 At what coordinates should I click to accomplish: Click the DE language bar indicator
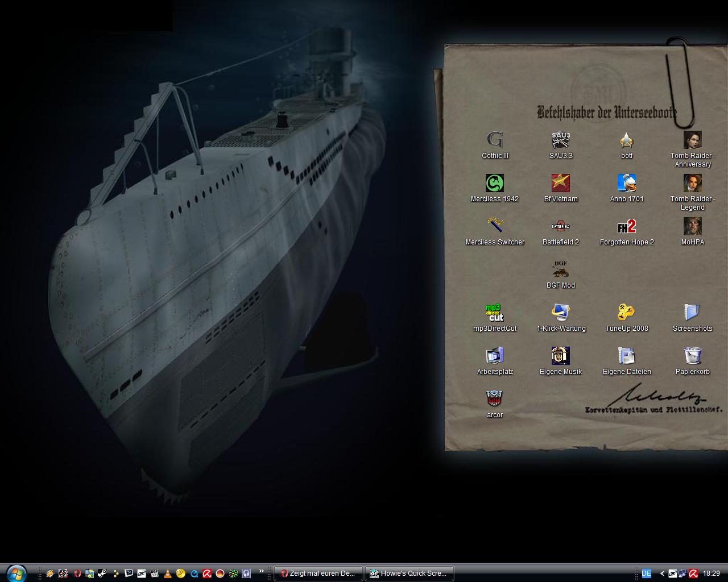click(647, 573)
